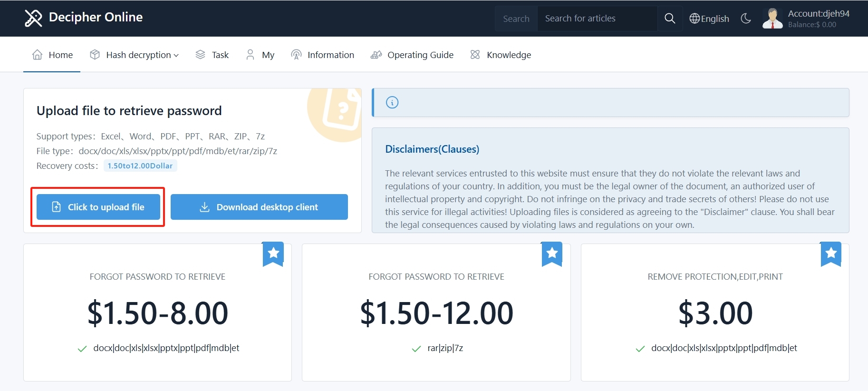868x391 pixels.
Task: Click the user avatar picture
Action: pyautogui.click(x=772, y=19)
